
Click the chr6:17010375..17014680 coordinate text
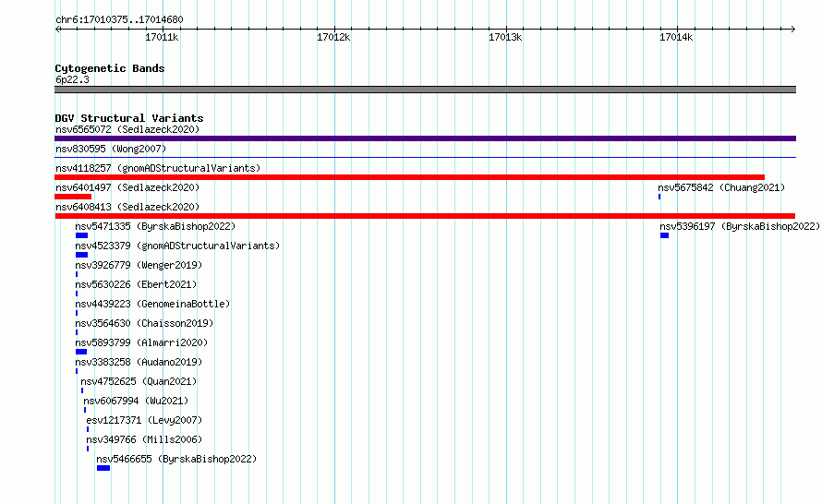[x=119, y=19]
